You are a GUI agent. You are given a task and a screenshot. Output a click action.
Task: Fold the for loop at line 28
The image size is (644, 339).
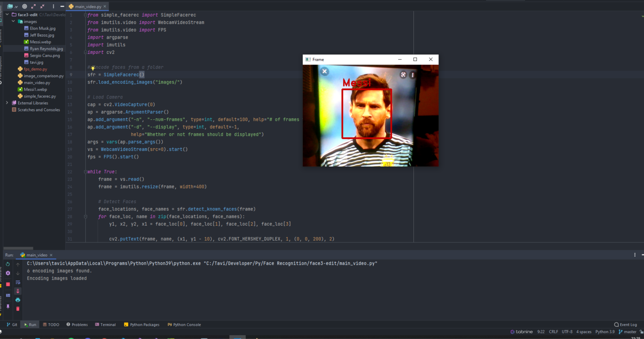click(85, 217)
